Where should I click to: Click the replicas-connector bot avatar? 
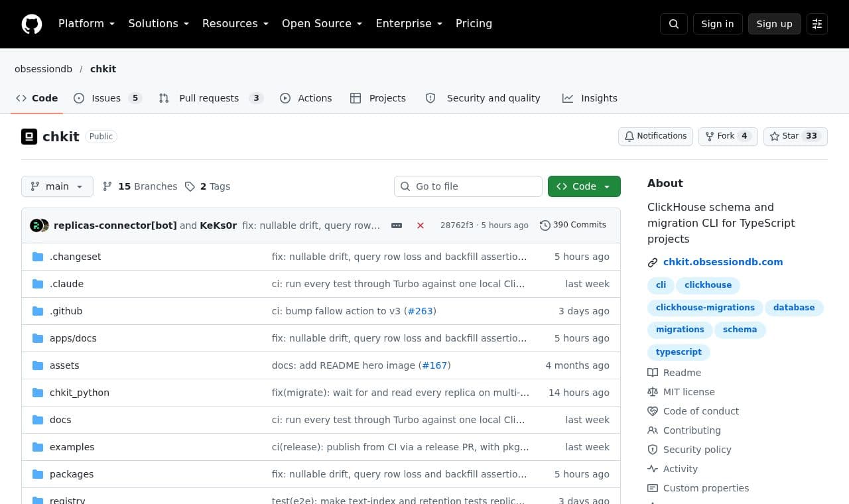click(36, 225)
